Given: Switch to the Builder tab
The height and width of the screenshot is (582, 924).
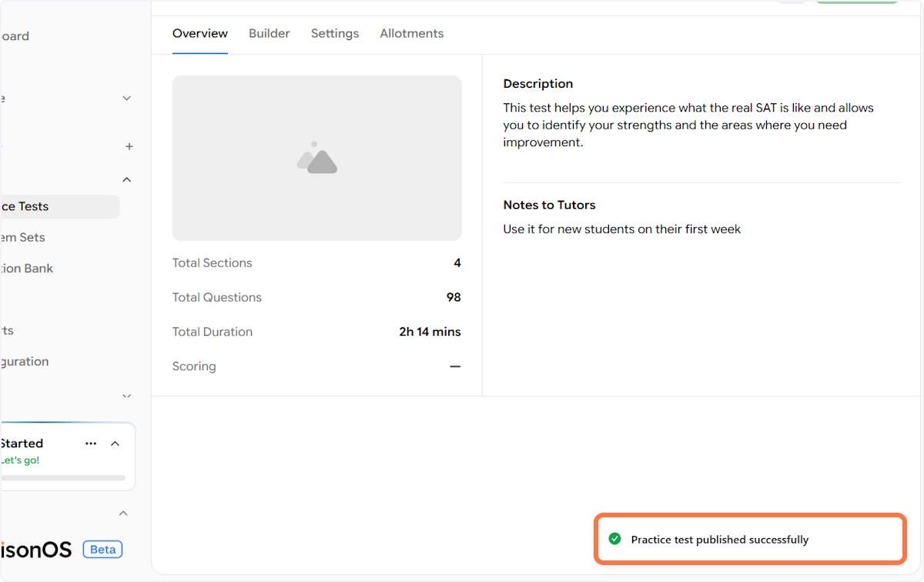Looking at the screenshot, I should [x=269, y=34].
